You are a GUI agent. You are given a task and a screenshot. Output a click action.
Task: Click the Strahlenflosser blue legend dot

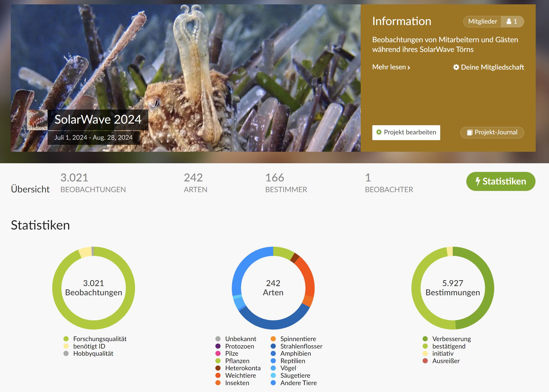coord(273,346)
